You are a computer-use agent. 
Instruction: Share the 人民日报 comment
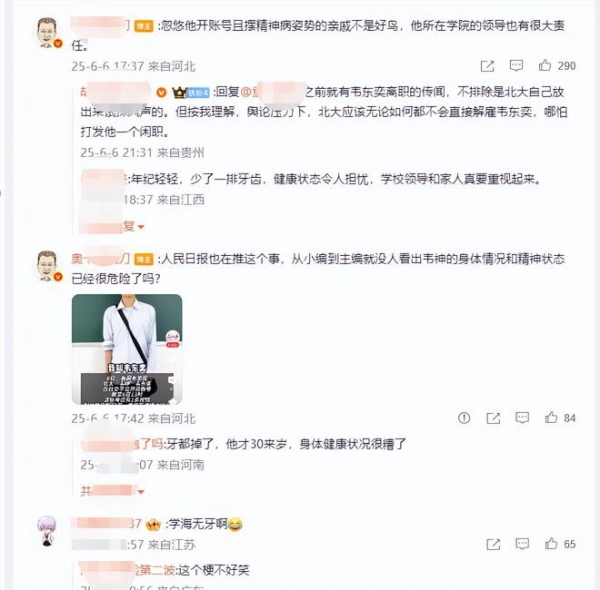tap(493, 418)
